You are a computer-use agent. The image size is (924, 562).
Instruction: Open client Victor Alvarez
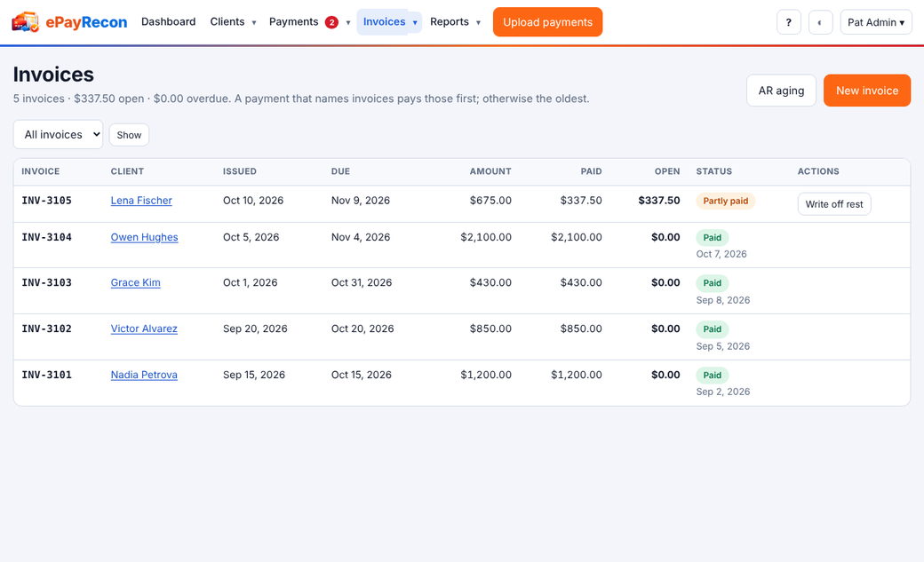pyautogui.click(x=144, y=328)
